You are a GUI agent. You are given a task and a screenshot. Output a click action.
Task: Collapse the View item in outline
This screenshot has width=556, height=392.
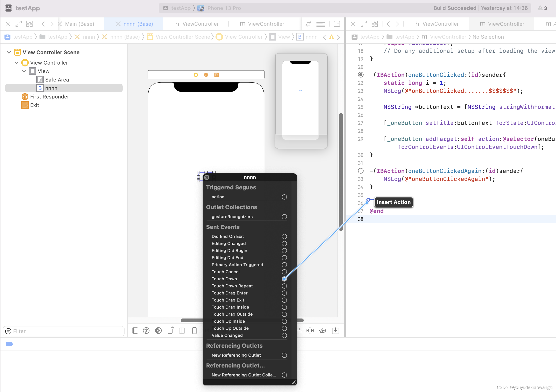click(x=24, y=71)
